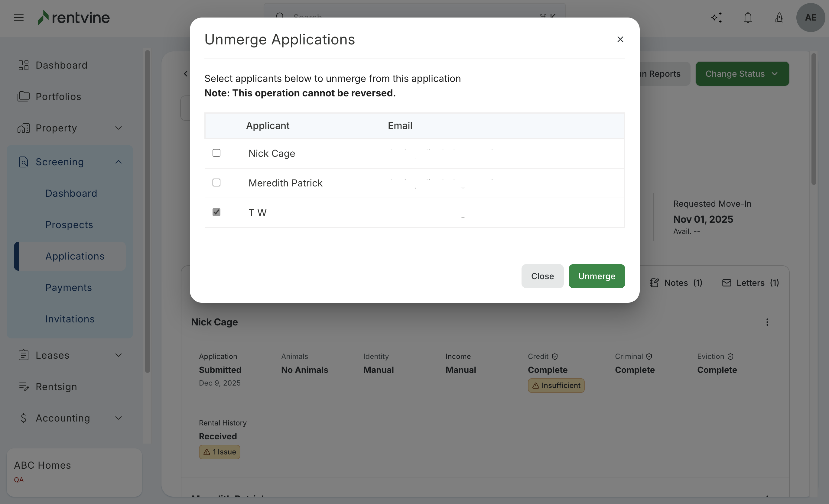Check the Nick Cage checkbox
Image resolution: width=829 pixels, height=504 pixels.
coord(216,153)
